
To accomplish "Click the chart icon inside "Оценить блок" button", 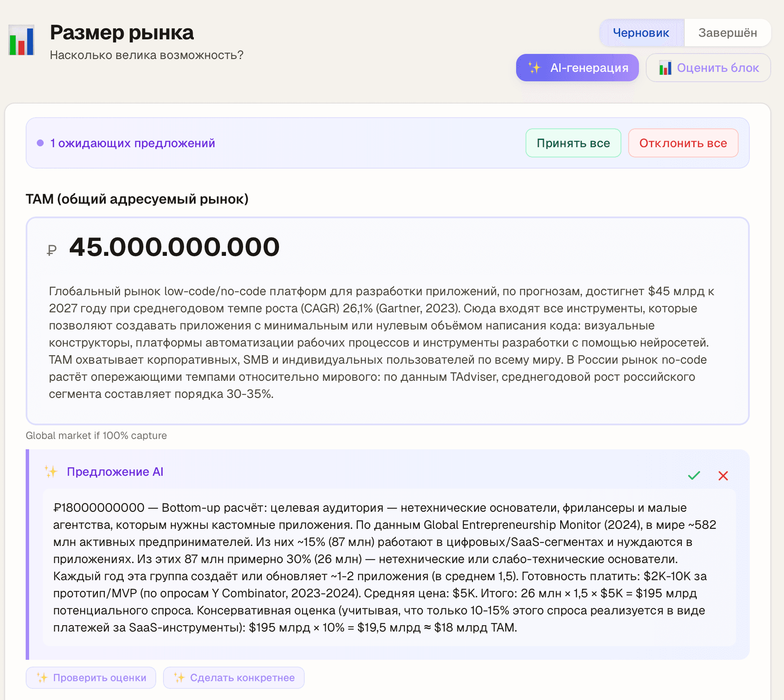I will point(666,68).
